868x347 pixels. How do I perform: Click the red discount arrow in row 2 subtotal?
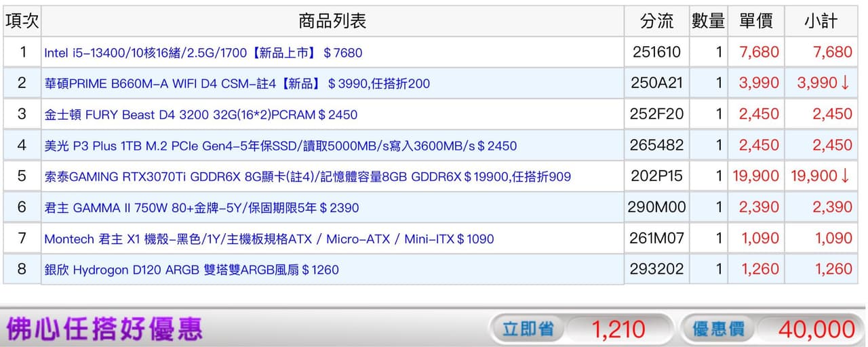click(x=845, y=83)
